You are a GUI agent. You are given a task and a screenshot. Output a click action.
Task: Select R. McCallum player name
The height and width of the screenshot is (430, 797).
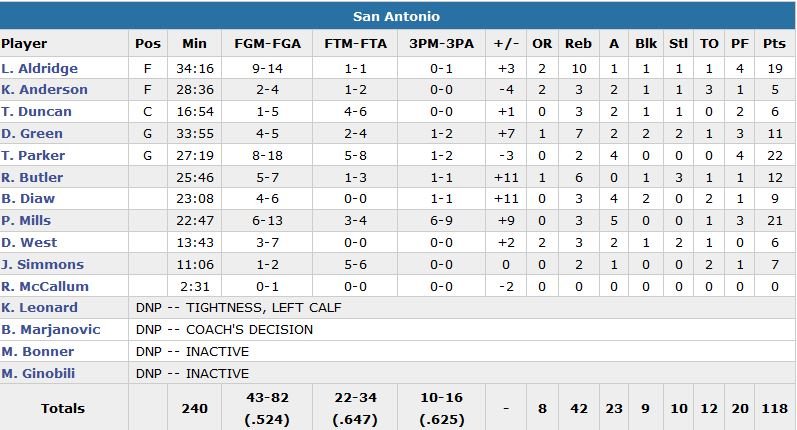pyautogui.click(x=45, y=287)
